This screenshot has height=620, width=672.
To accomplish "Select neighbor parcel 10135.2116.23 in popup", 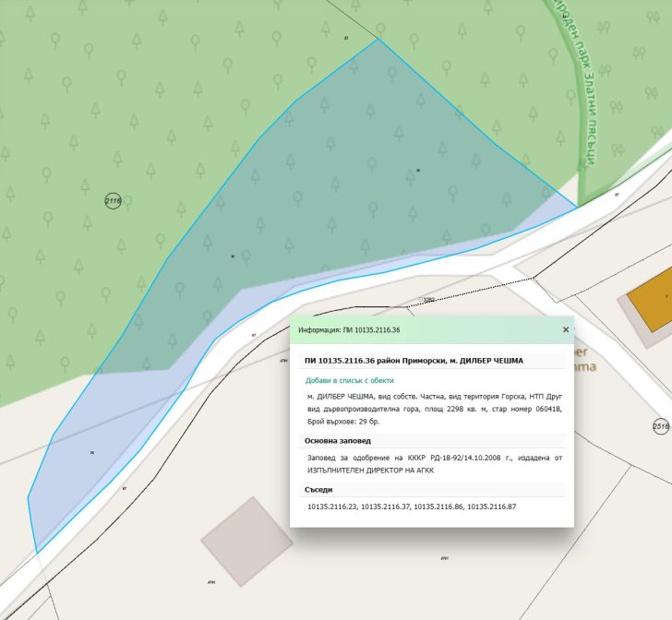I will point(331,507).
